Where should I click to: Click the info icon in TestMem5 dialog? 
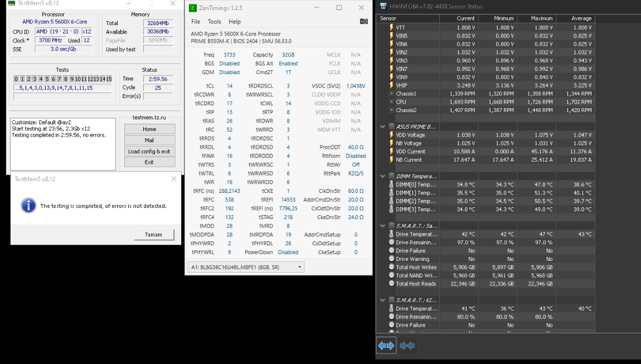pos(28,205)
